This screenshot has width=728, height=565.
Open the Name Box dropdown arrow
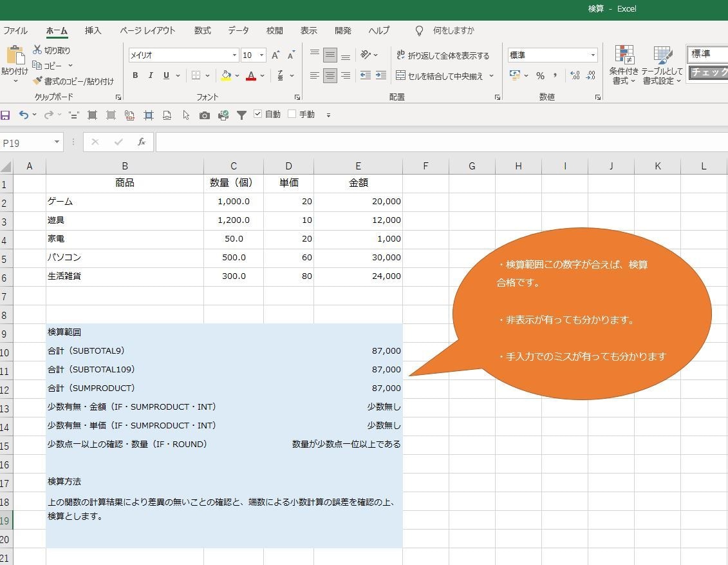point(57,142)
